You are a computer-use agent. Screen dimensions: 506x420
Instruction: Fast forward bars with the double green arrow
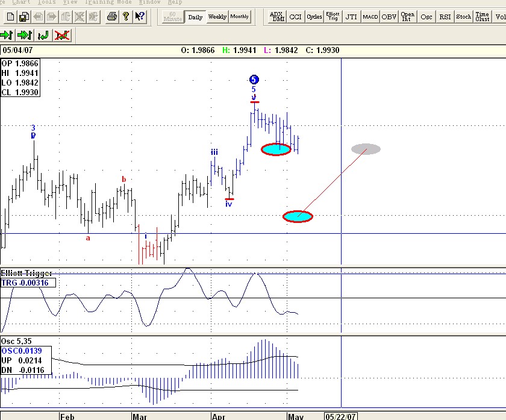pos(25,35)
